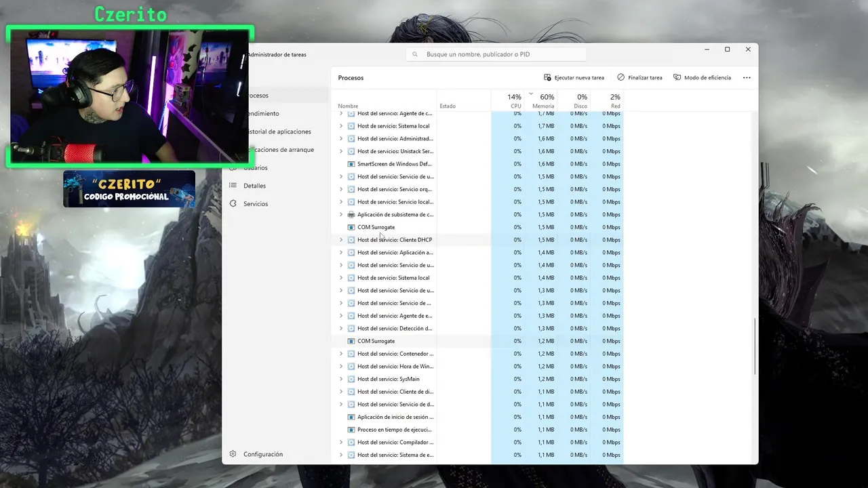Click the icon of COM Surrogate using 1,2 MB

351,341
